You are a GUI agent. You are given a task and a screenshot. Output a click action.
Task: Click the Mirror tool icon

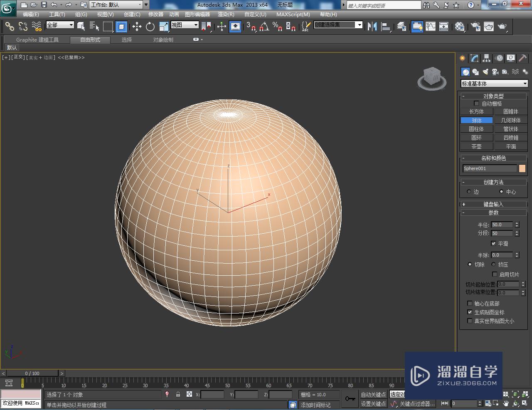372,27
